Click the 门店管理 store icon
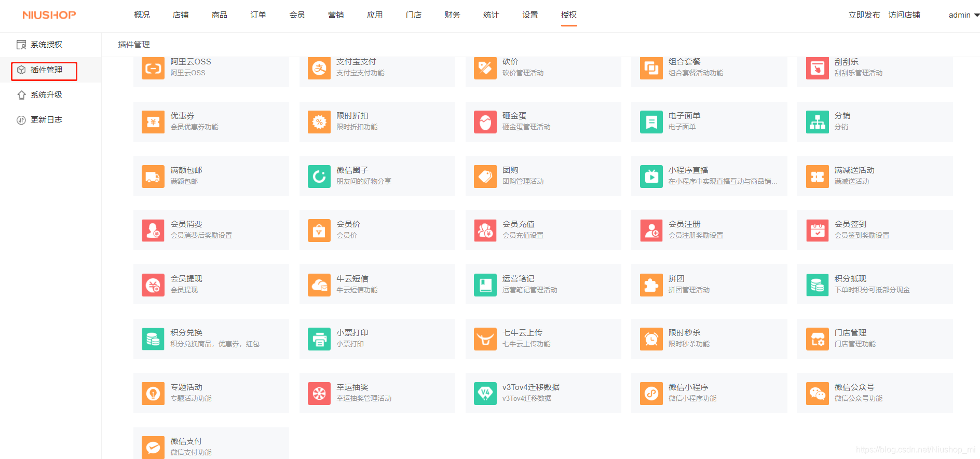This screenshot has height=459, width=980. 818,339
